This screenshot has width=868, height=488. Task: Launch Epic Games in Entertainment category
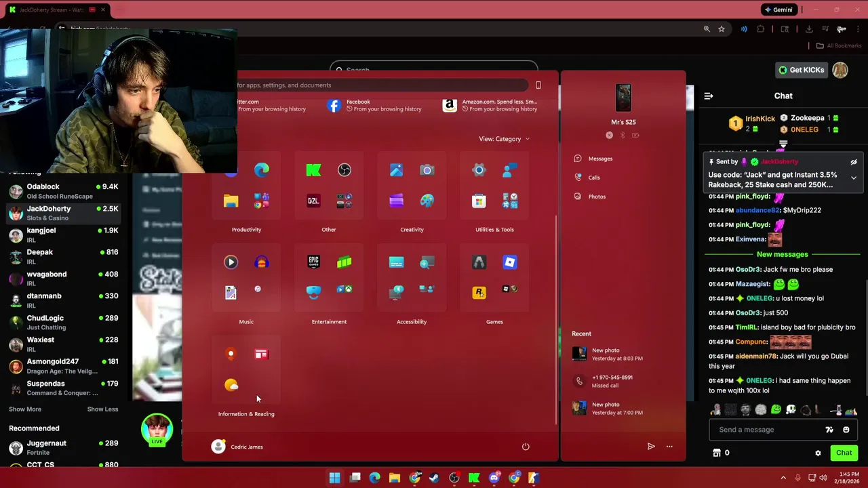tap(313, 262)
